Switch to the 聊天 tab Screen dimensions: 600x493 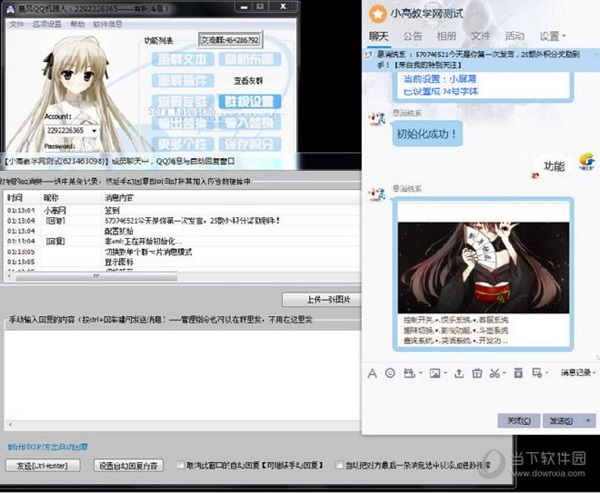coord(378,36)
